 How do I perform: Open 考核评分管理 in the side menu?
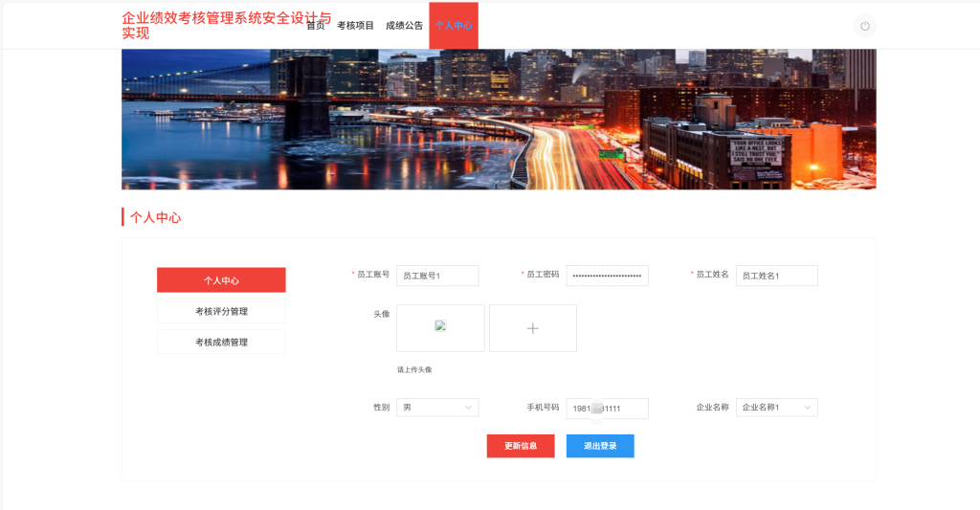click(221, 311)
